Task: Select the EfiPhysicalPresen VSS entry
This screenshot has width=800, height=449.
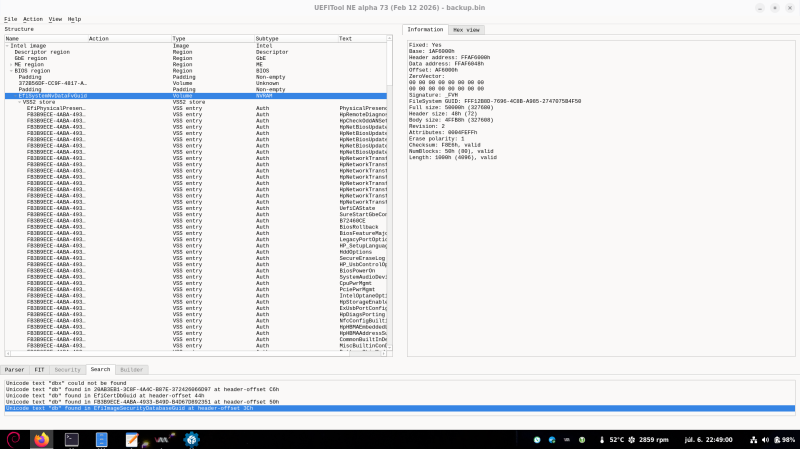Action: (x=195, y=108)
